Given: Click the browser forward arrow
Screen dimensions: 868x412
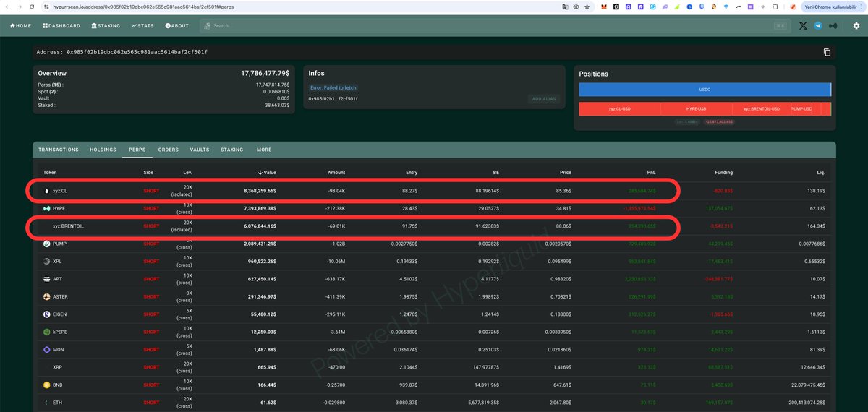Looking at the screenshot, I should coord(20,6).
